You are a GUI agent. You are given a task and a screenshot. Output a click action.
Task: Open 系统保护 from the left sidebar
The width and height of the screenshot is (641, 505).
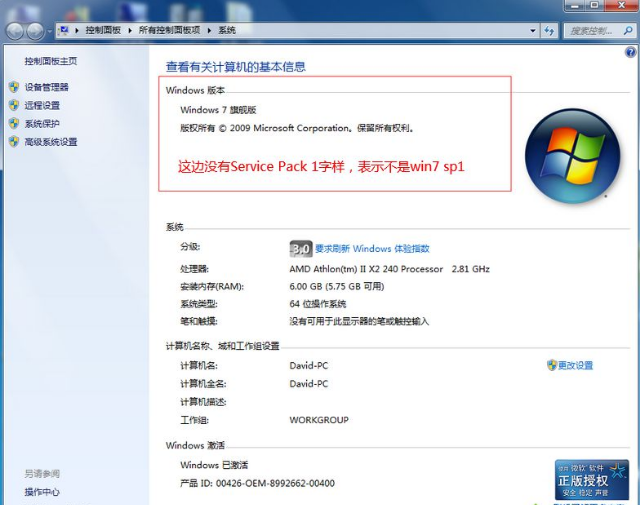point(42,124)
